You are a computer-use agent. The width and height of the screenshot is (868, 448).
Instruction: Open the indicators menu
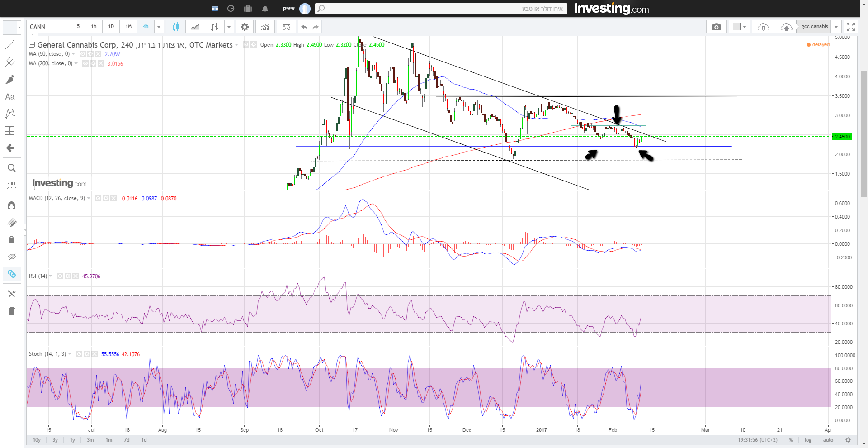[265, 27]
